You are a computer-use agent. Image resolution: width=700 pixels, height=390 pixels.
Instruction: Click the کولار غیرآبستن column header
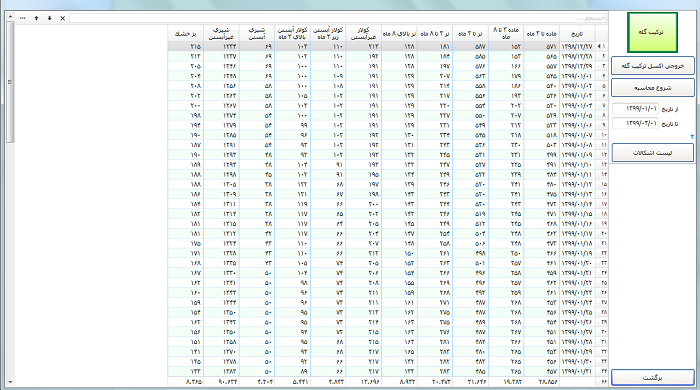[363, 34]
